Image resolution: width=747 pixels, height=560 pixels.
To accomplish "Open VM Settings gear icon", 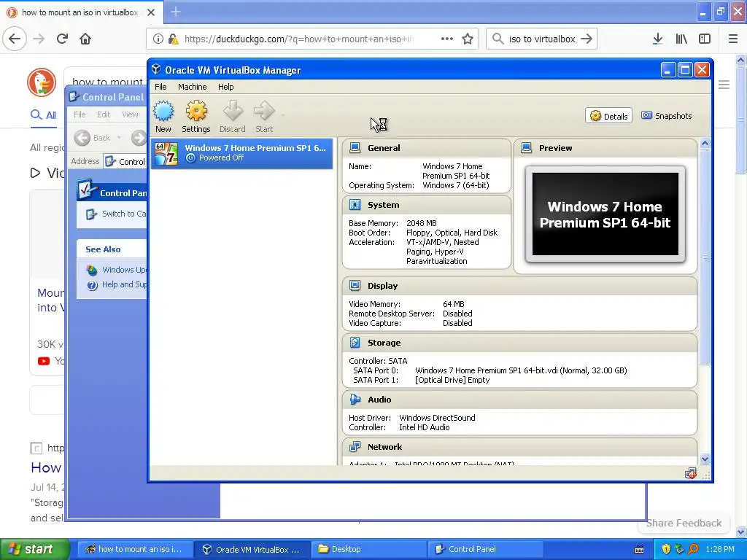I will coord(196,117).
